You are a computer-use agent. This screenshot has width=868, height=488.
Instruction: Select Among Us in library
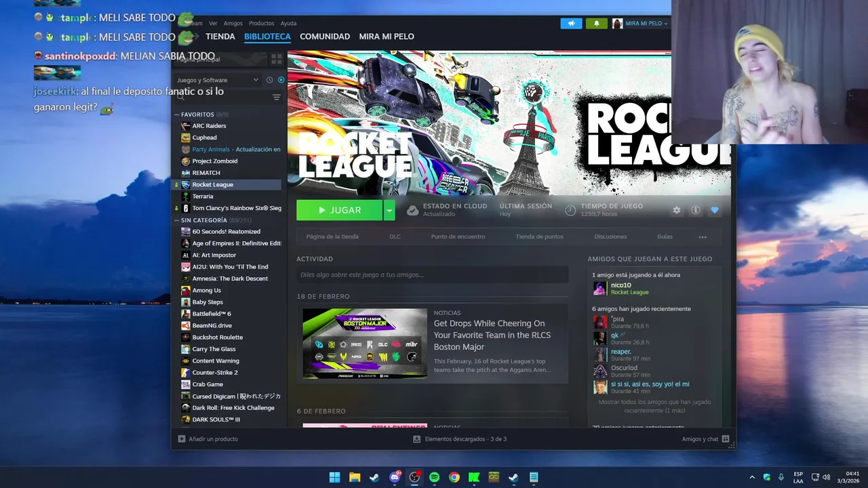(206, 290)
